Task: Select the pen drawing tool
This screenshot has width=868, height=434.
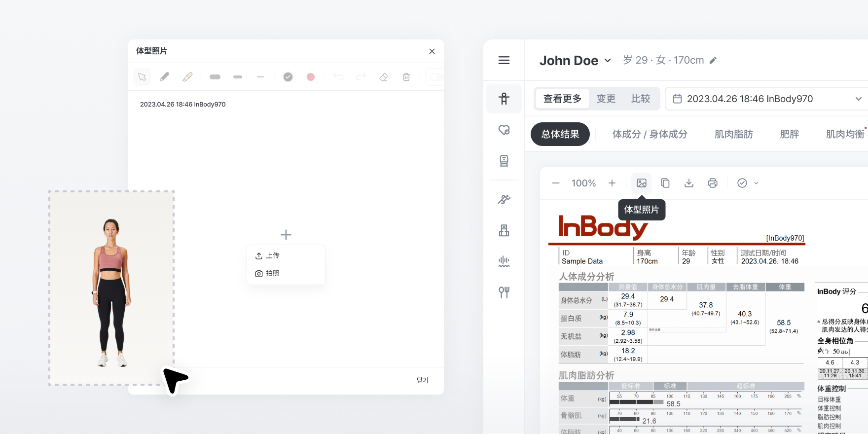Action: [x=164, y=77]
